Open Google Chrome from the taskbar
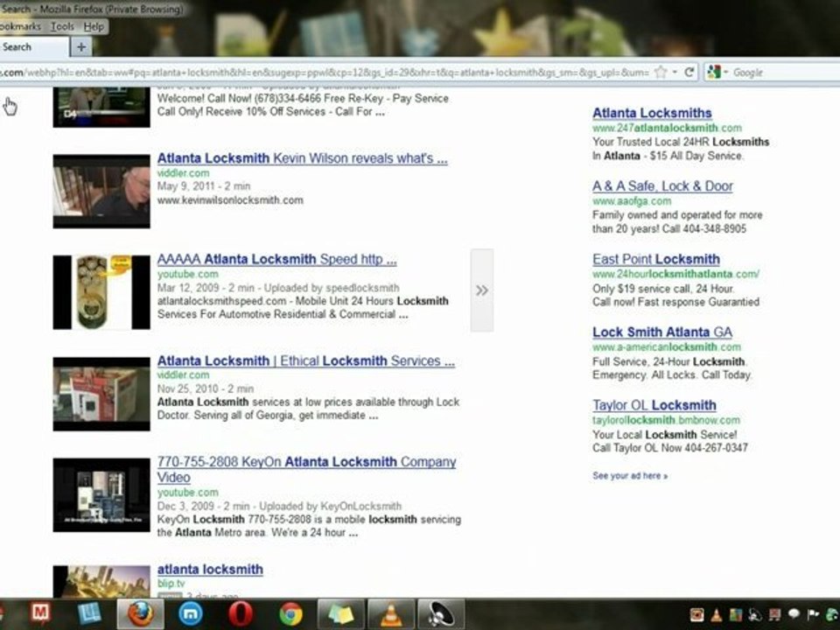 [290, 614]
